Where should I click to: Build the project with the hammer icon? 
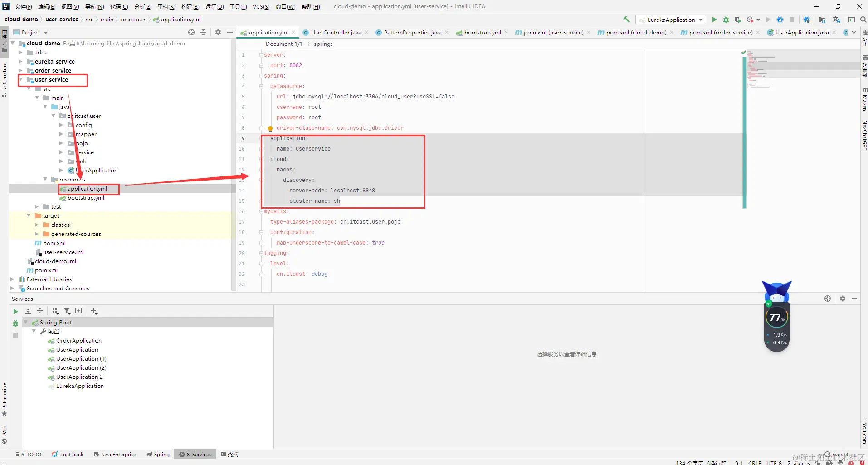pyautogui.click(x=626, y=20)
